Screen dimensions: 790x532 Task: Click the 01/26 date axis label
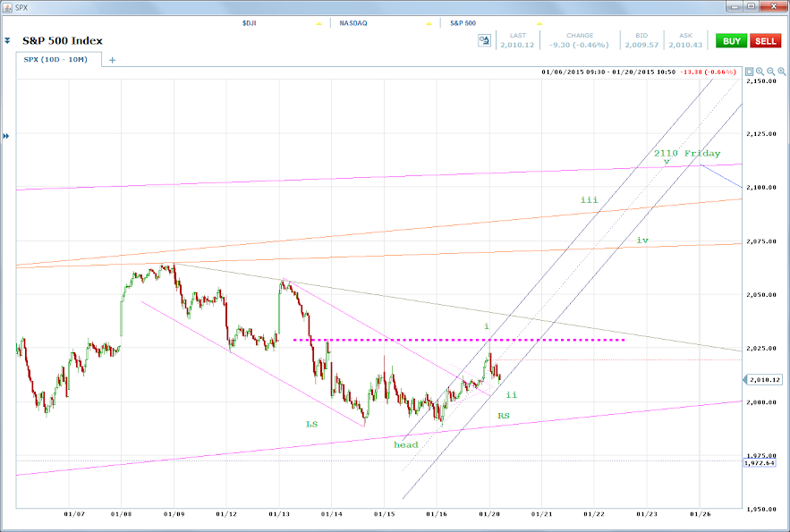tap(701, 514)
